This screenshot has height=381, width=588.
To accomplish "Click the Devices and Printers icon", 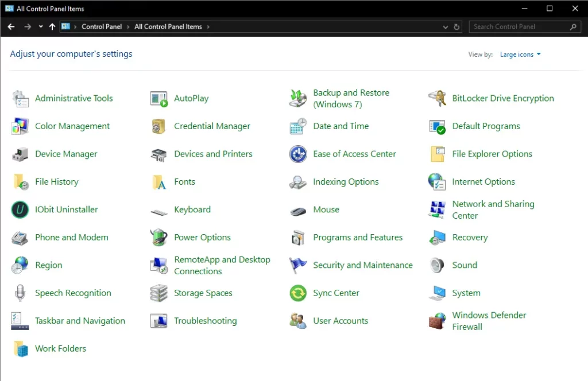I will click(159, 154).
